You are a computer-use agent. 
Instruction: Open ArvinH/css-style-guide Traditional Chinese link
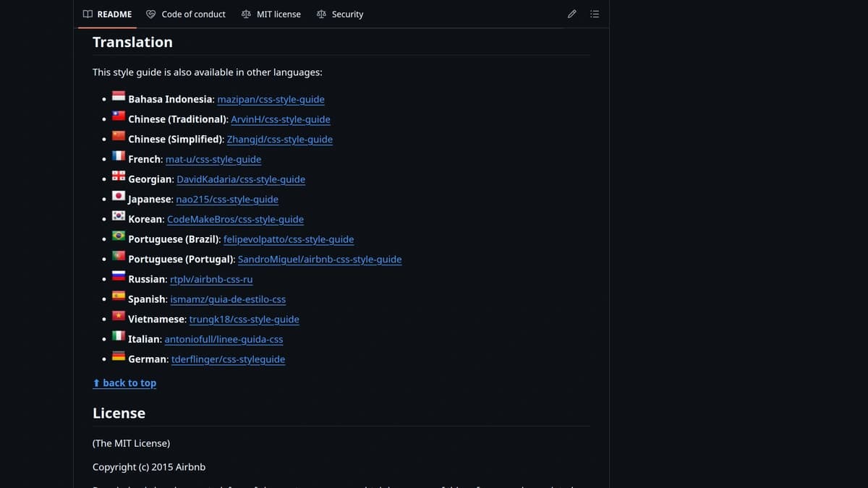pos(280,119)
